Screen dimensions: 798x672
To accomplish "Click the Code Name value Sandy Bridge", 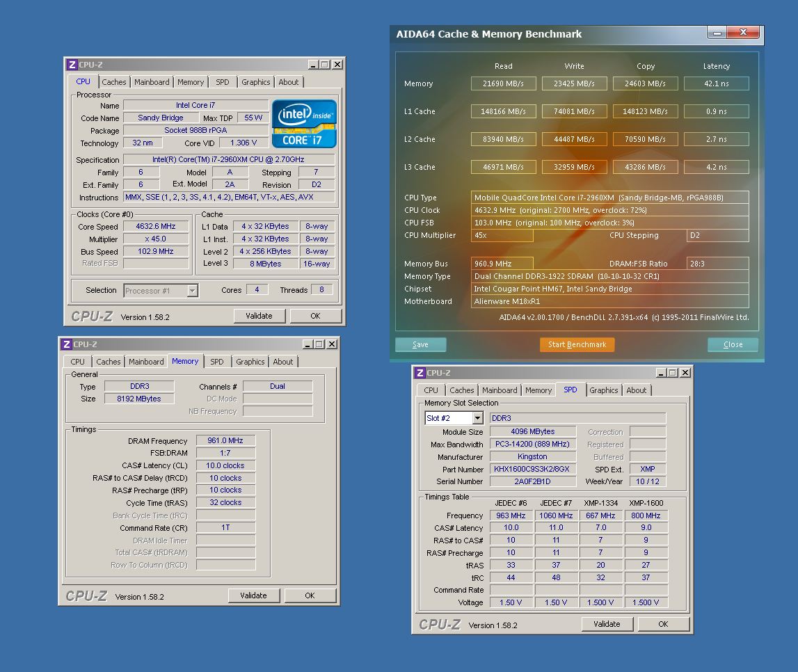I will [x=160, y=118].
